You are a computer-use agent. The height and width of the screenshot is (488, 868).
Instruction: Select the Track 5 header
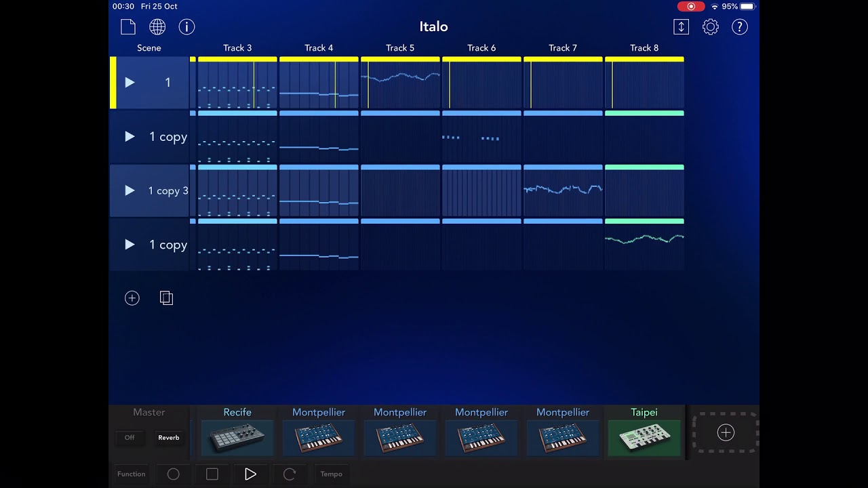coord(400,48)
